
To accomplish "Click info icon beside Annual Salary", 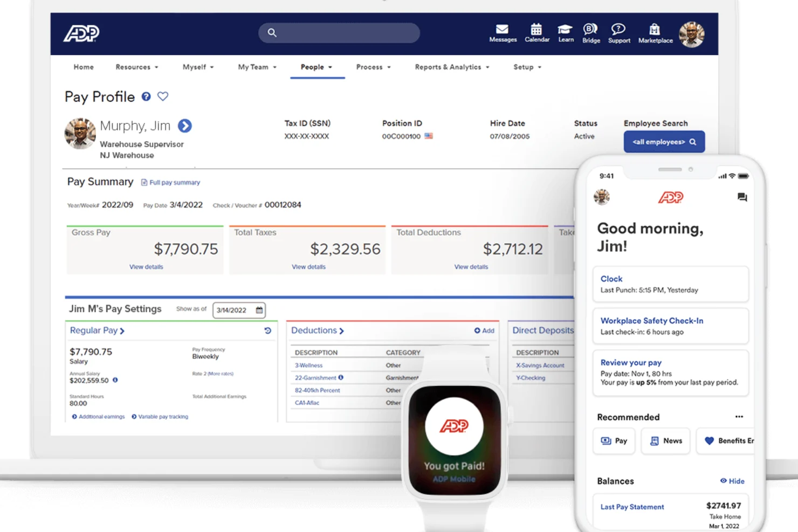I will click(x=115, y=380).
